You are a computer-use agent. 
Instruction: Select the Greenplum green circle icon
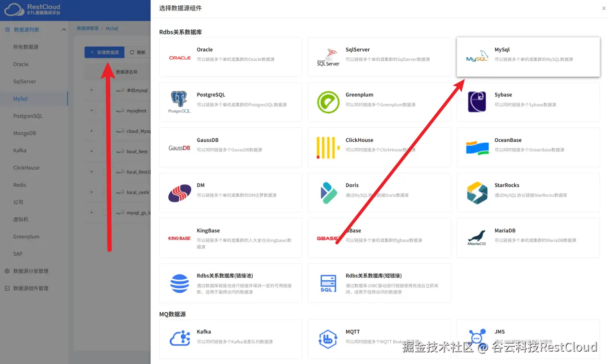coord(328,102)
